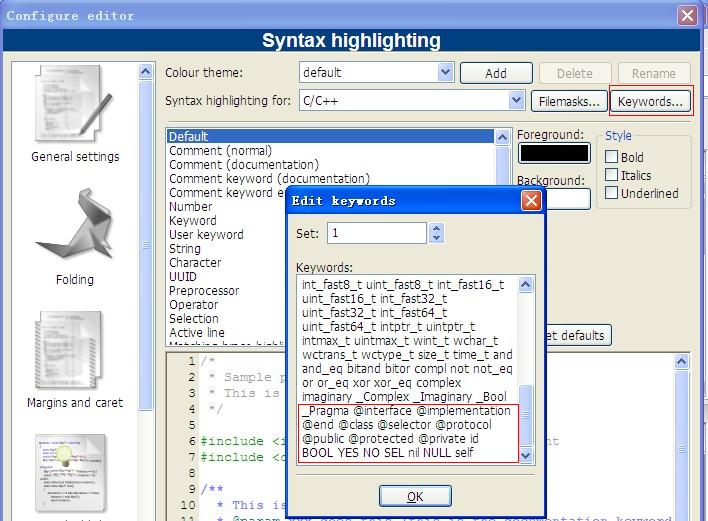
Task: Open the Colour theme dropdown
Action: click(445, 72)
